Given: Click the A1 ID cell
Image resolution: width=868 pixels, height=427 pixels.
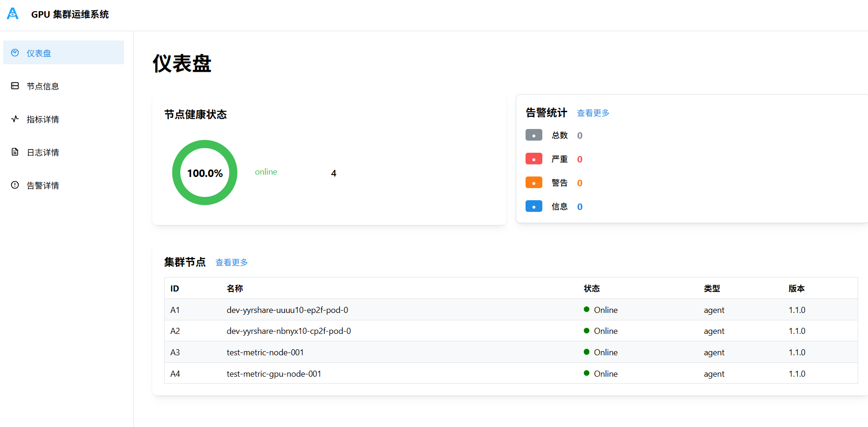Looking at the screenshot, I should (175, 310).
